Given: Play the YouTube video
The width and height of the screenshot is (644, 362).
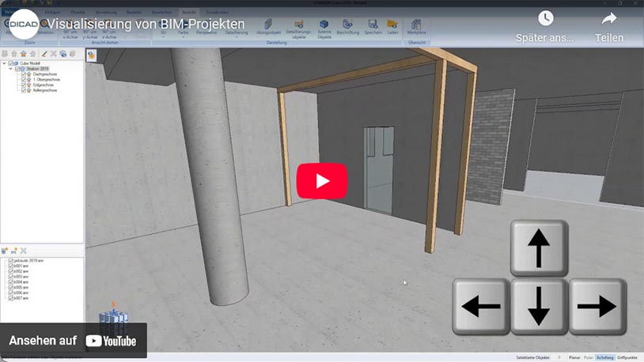Looking at the screenshot, I should [322, 181].
